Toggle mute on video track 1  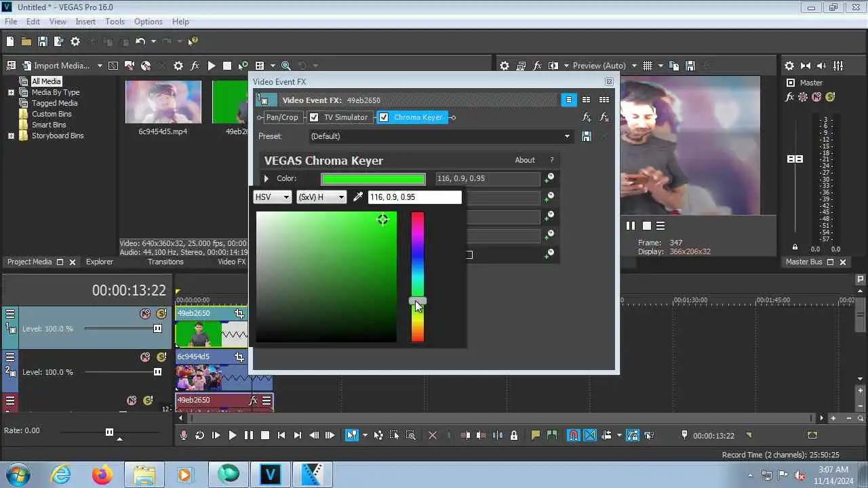145,314
